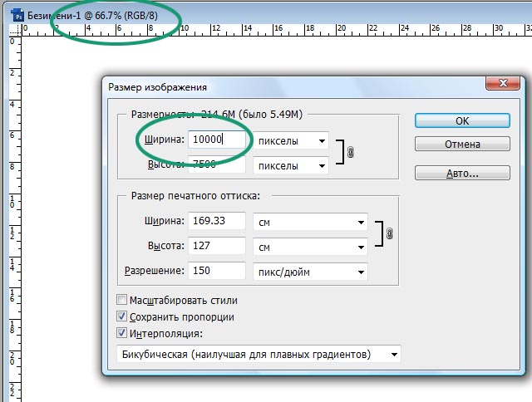Screen dimensions: 532x402
Task: Click the print Высота field showing 127
Action: click(x=217, y=247)
